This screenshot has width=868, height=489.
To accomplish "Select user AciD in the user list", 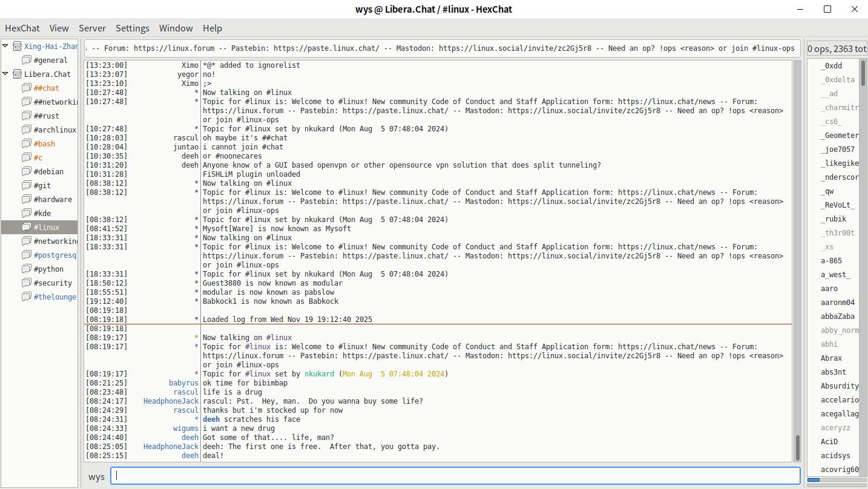I will [x=829, y=442].
